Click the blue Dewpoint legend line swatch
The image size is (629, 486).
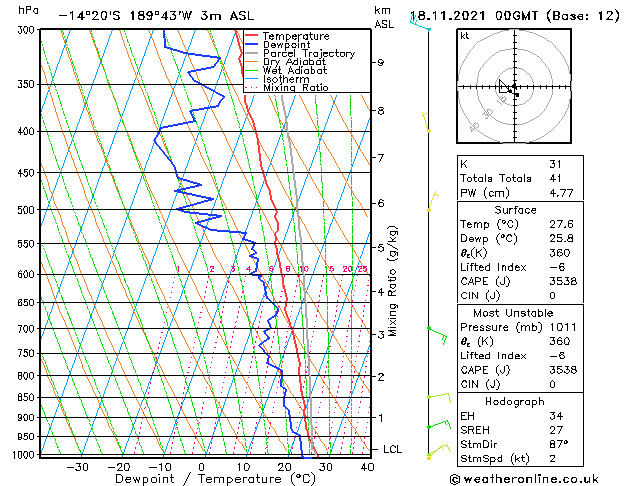(x=251, y=45)
